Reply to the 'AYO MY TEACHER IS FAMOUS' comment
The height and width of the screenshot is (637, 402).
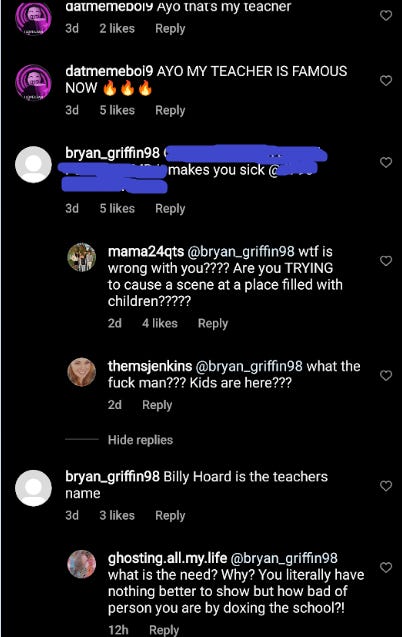click(x=170, y=110)
